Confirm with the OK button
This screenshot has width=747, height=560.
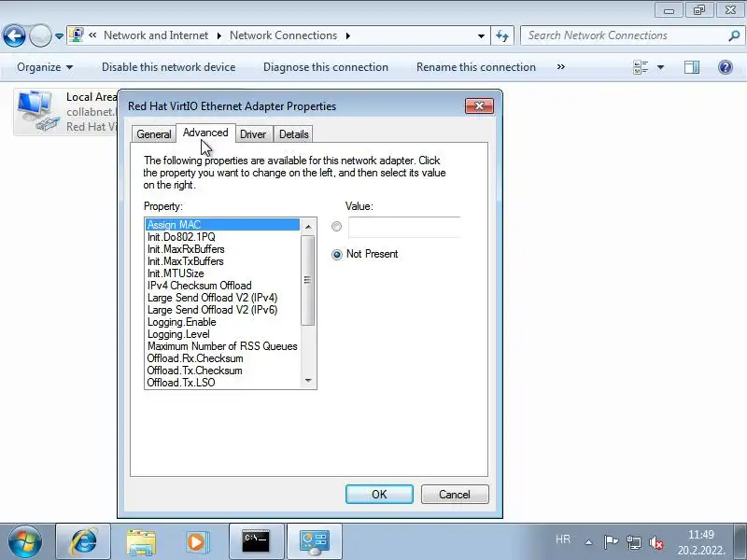(379, 495)
